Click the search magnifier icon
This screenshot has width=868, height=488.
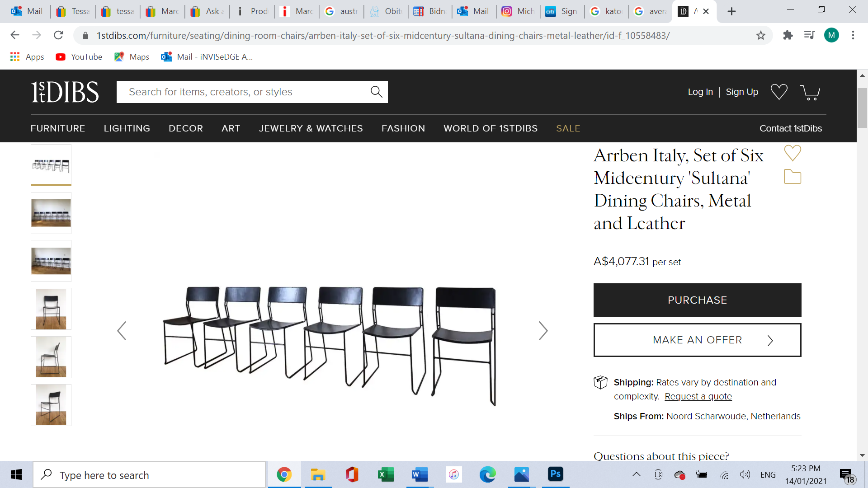[376, 92]
